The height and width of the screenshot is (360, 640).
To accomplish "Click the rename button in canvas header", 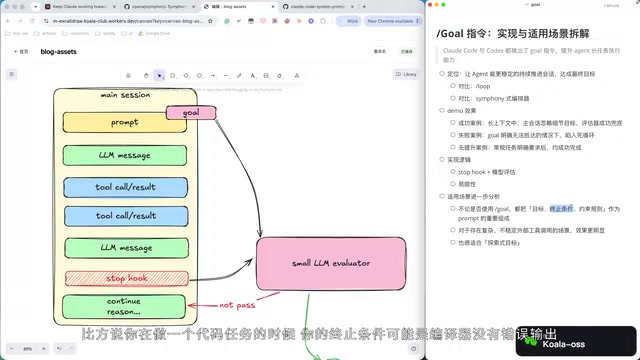I will 380,51.
